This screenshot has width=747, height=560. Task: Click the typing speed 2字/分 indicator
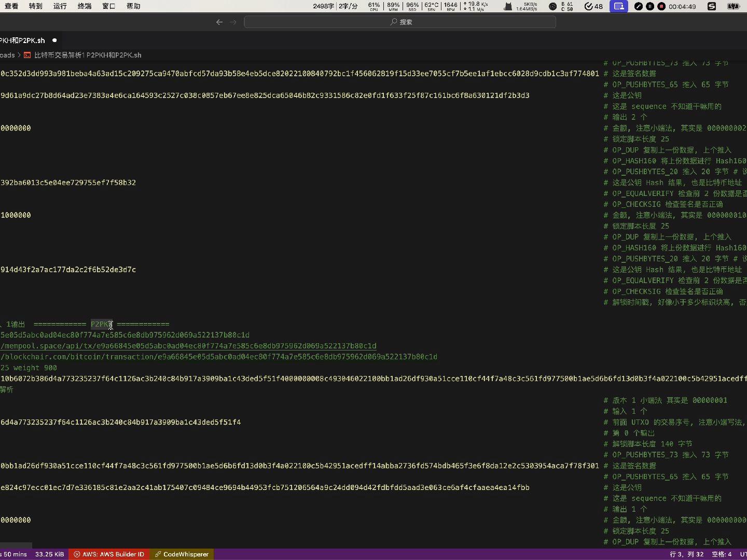tap(349, 6)
